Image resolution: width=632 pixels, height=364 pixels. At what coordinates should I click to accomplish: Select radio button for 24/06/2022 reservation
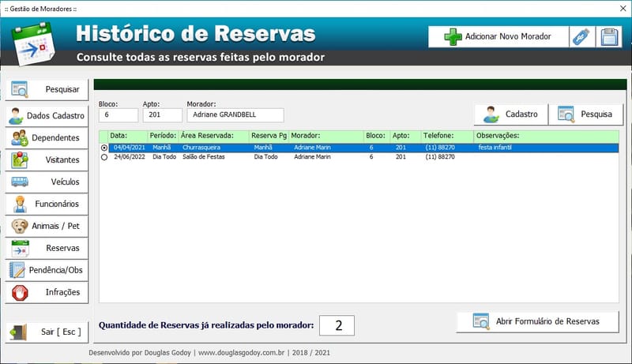pyautogui.click(x=104, y=157)
